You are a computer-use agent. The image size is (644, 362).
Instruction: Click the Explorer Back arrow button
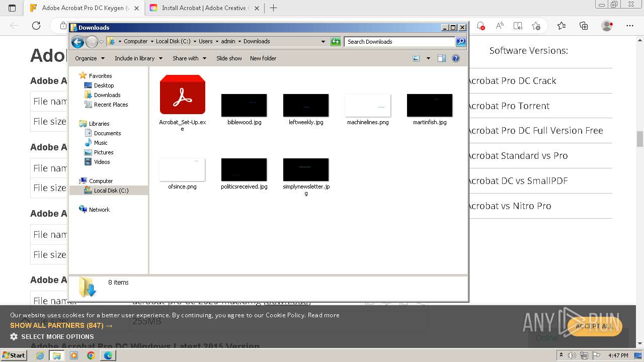pos(77,42)
